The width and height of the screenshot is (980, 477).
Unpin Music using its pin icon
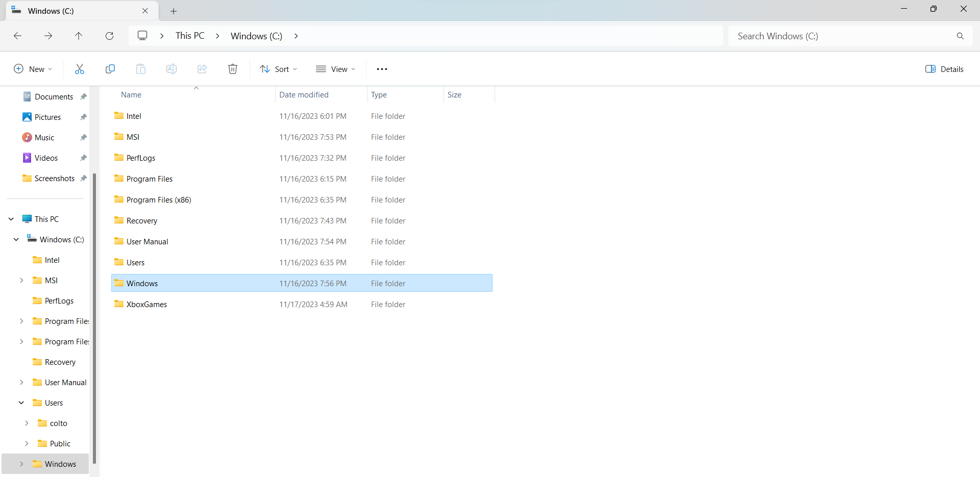[x=83, y=137]
